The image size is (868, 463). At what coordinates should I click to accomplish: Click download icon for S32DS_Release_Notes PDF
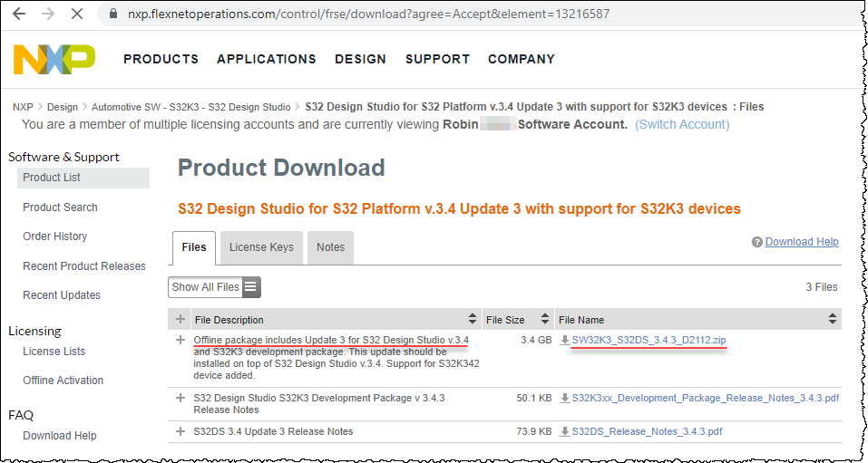(x=565, y=431)
